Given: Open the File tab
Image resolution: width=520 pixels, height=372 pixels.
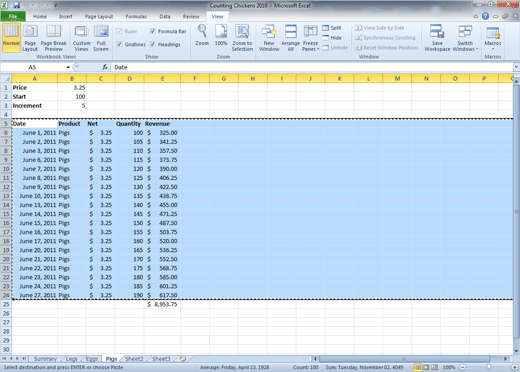Looking at the screenshot, I should click(x=13, y=16).
